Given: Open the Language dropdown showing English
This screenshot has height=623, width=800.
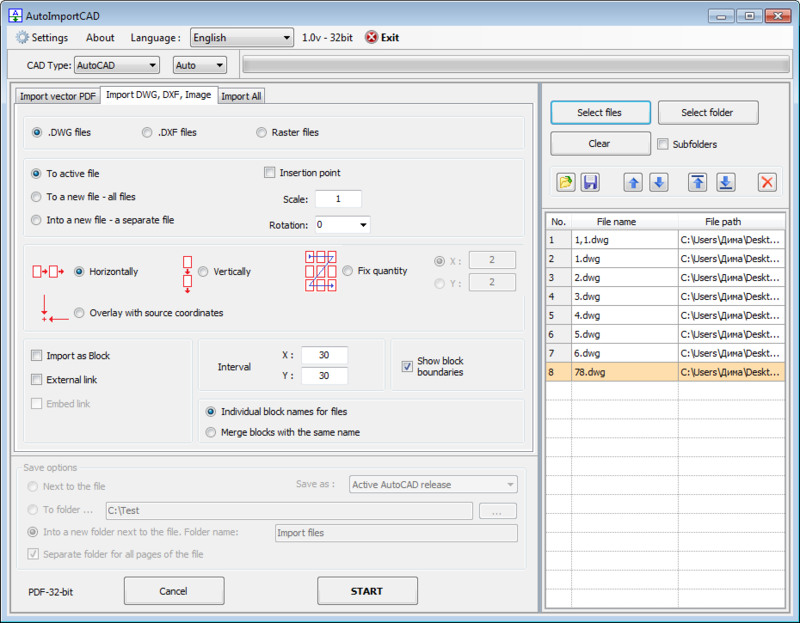Looking at the screenshot, I should coord(240,38).
